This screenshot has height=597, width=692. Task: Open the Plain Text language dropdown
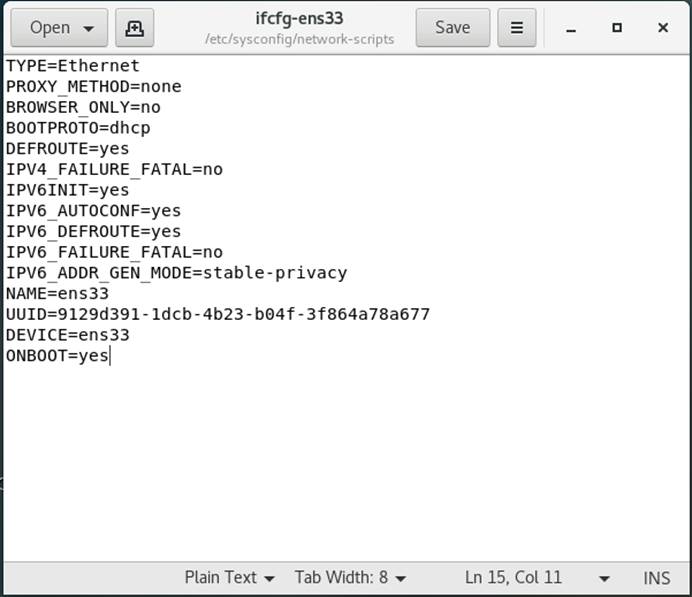[229, 578]
